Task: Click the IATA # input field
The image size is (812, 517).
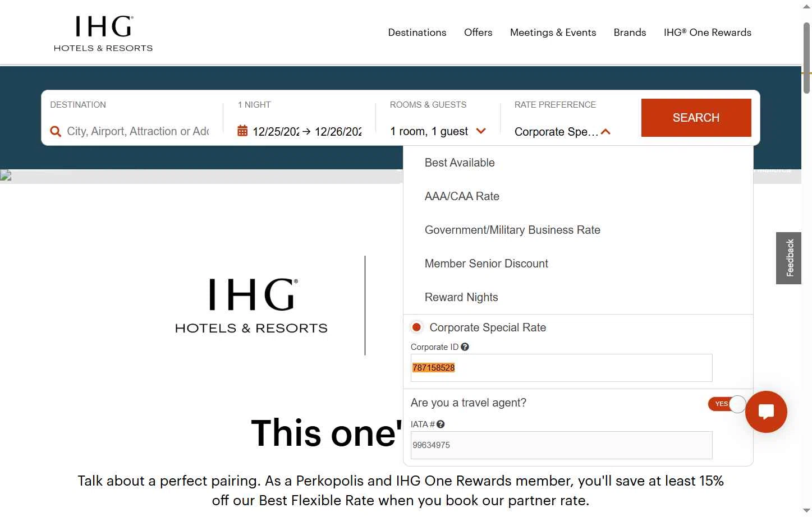Action: [x=561, y=445]
